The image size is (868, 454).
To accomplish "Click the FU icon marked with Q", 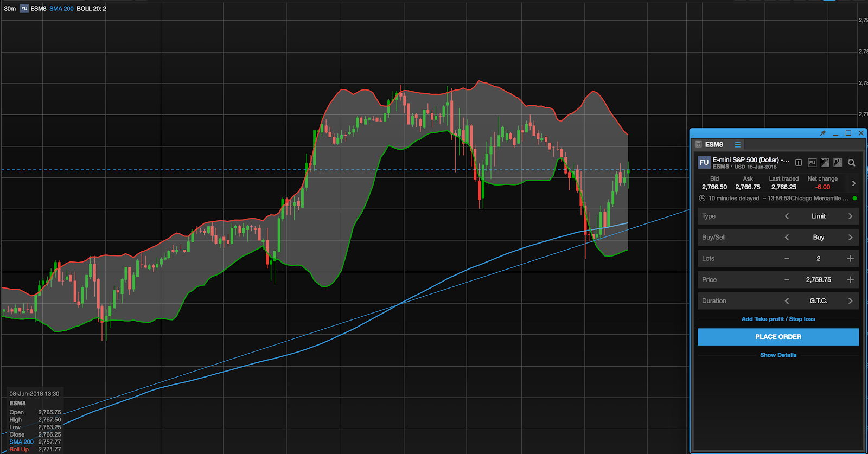I will pyautogui.click(x=838, y=163).
